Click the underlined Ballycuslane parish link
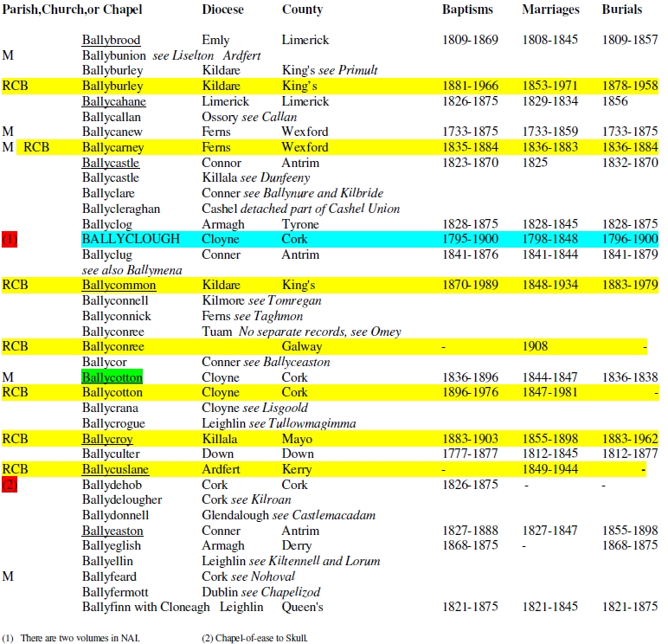668x644 pixels. tap(115, 469)
